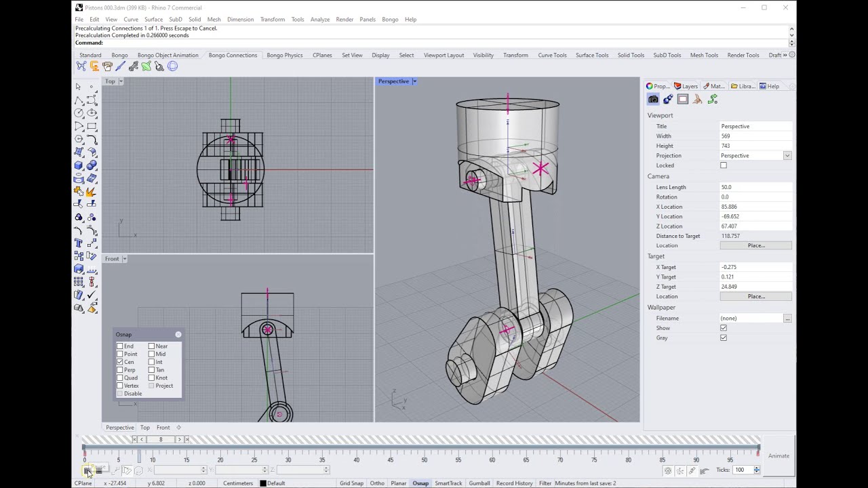Switch to the Bongo Physics toolbar tab
This screenshot has height=488, width=868.
coord(285,55)
